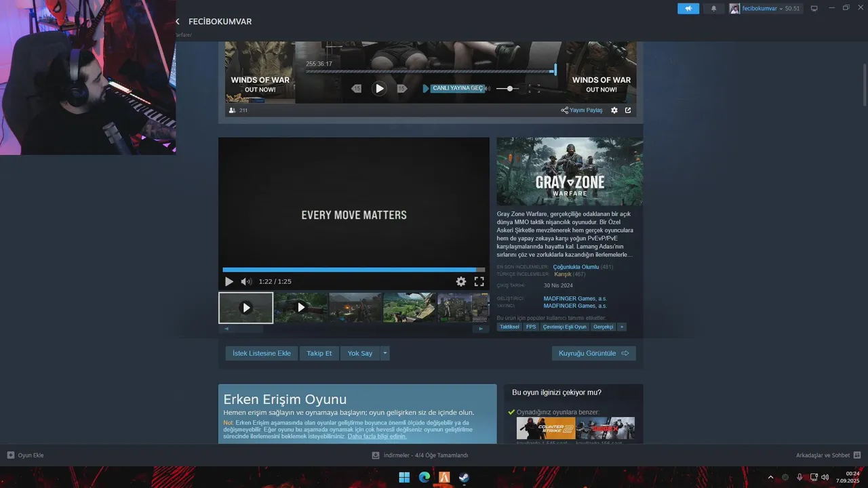Select the Gerçekçi tag
The width and height of the screenshot is (868, 488).
tap(603, 327)
